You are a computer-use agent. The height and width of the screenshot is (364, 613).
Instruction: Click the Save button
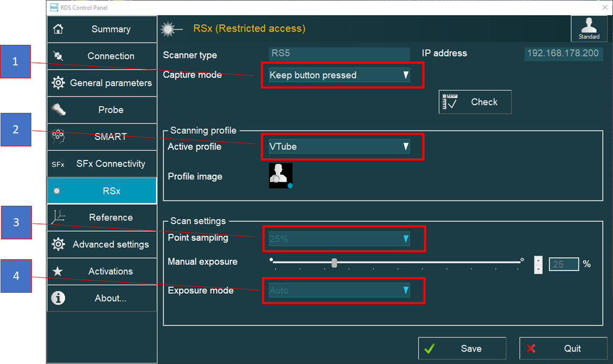pyautogui.click(x=462, y=348)
